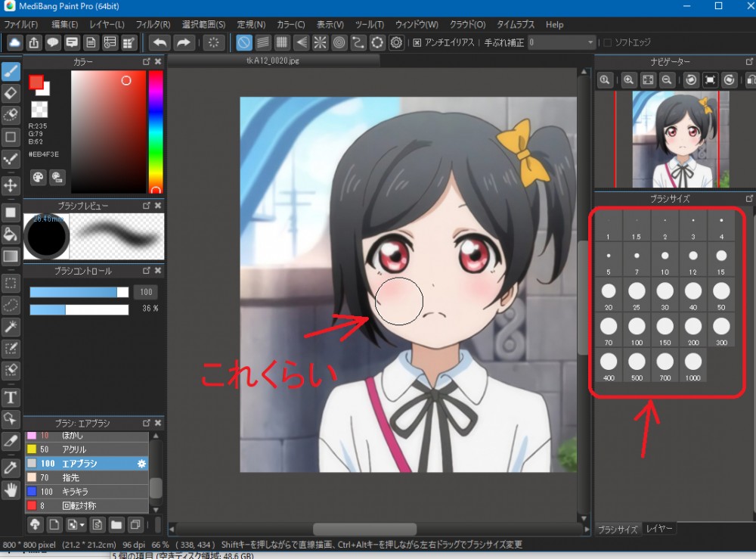Viewport: 756px width, 559px height.
Task: Adjust the brush size slider at 100
Action: (x=79, y=292)
